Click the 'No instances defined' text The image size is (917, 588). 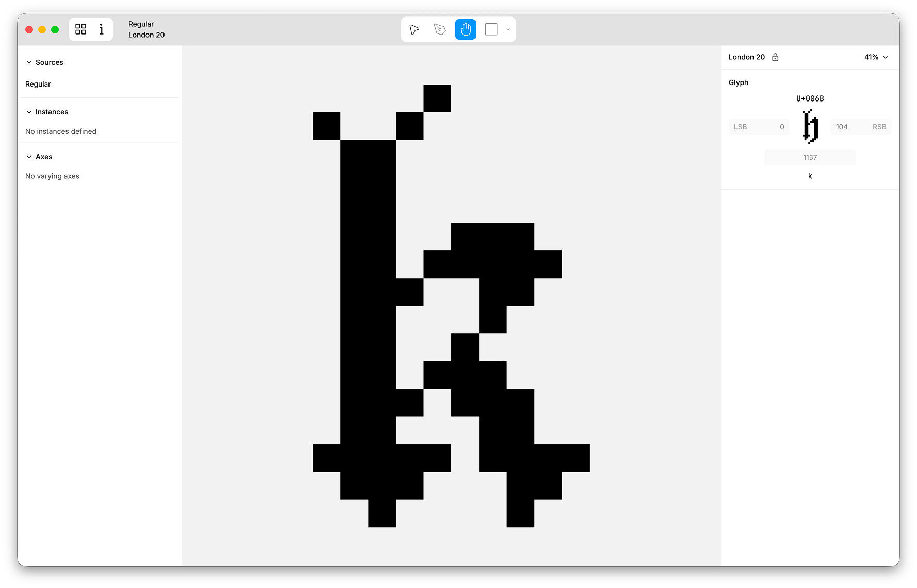[61, 131]
